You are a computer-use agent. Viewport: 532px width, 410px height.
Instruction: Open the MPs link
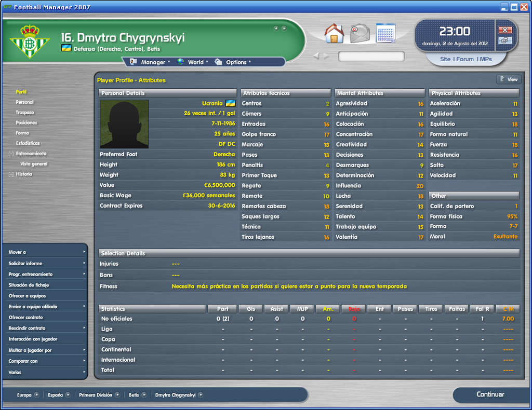tap(486, 59)
